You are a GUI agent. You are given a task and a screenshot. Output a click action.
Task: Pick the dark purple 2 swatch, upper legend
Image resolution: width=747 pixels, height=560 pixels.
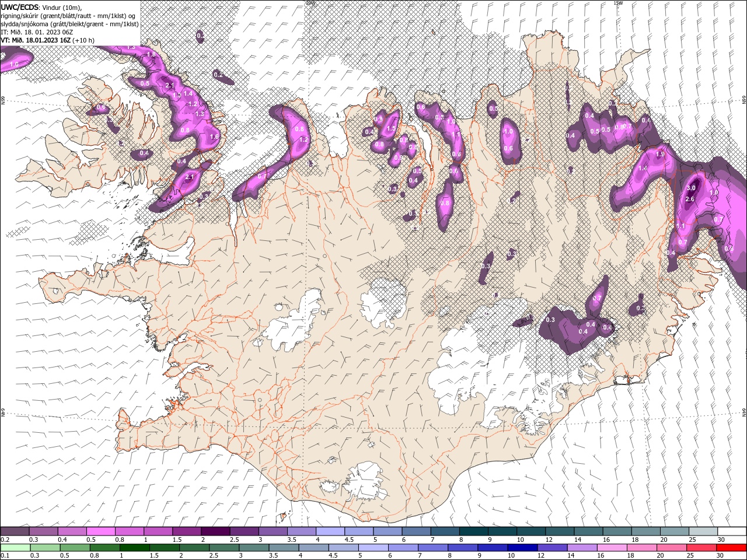215,531
